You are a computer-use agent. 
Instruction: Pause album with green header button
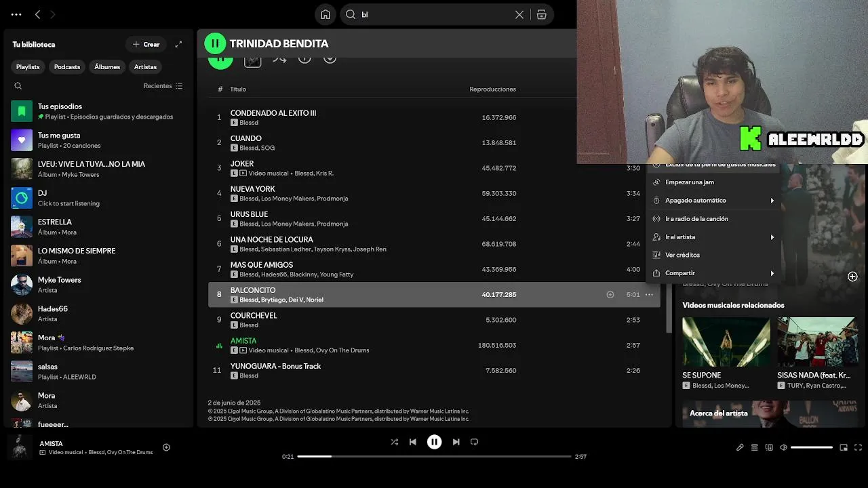[215, 43]
